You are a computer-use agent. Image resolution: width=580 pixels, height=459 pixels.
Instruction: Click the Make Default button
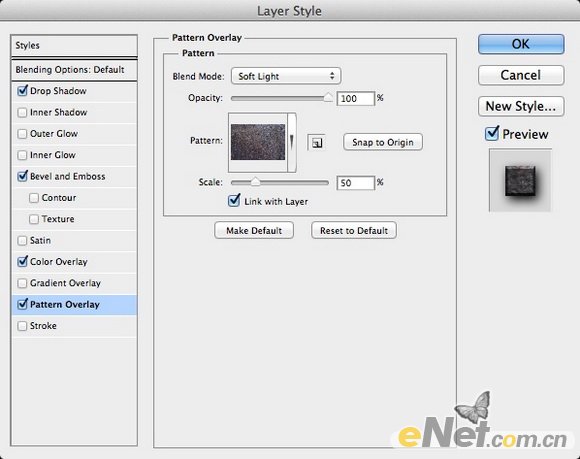(254, 230)
